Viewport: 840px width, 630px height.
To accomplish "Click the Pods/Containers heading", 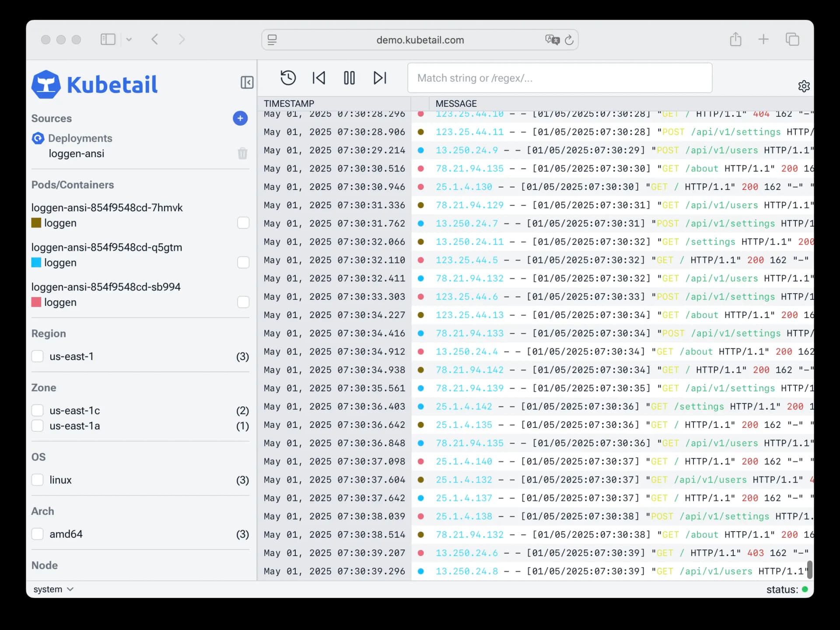I will [x=73, y=185].
